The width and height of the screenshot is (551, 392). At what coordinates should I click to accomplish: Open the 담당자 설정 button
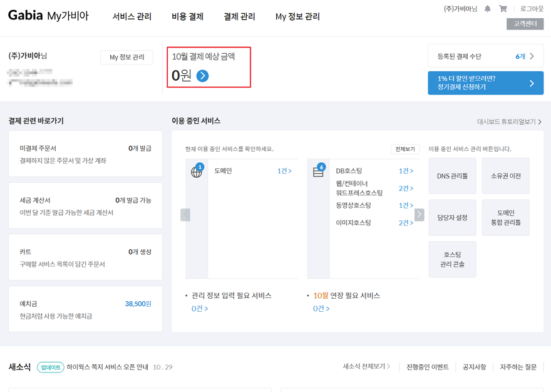click(x=452, y=218)
